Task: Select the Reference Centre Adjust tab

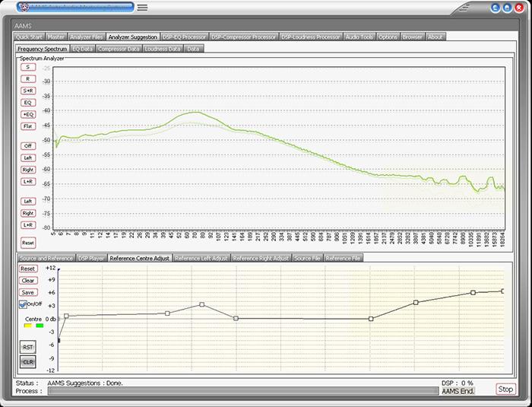Action: pyautogui.click(x=139, y=258)
